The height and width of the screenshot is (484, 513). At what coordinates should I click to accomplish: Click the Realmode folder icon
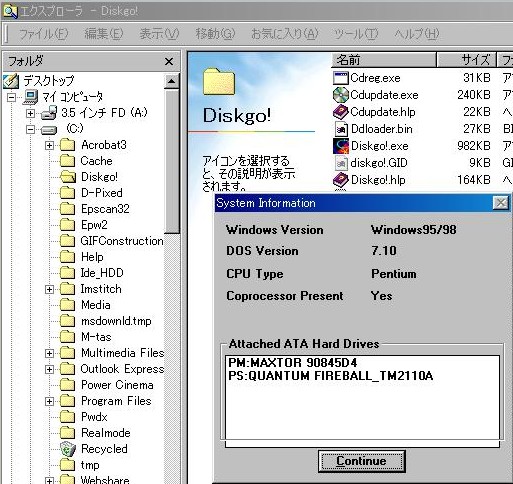[x=68, y=433]
